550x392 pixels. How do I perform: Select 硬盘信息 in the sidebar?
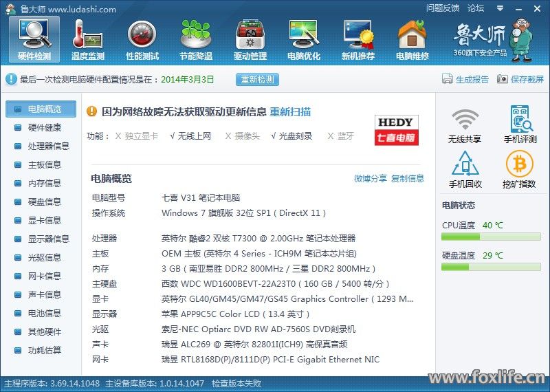click(x=44, y=202)
